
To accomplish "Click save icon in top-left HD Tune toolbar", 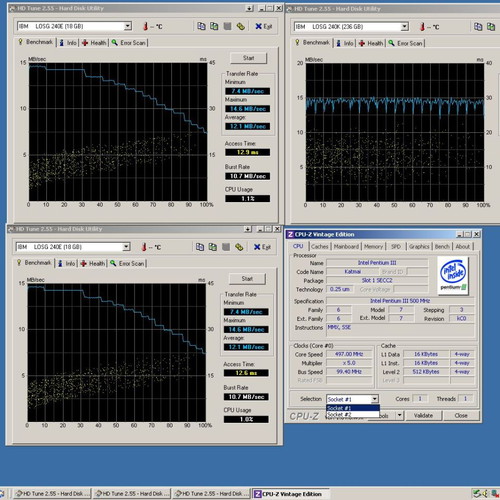I will click(x=227, y=26).
